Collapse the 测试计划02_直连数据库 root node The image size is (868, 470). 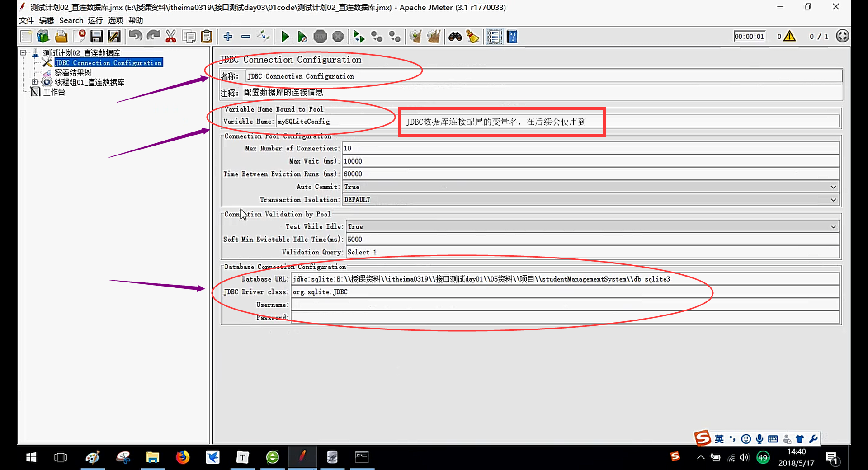pos(23,53)
